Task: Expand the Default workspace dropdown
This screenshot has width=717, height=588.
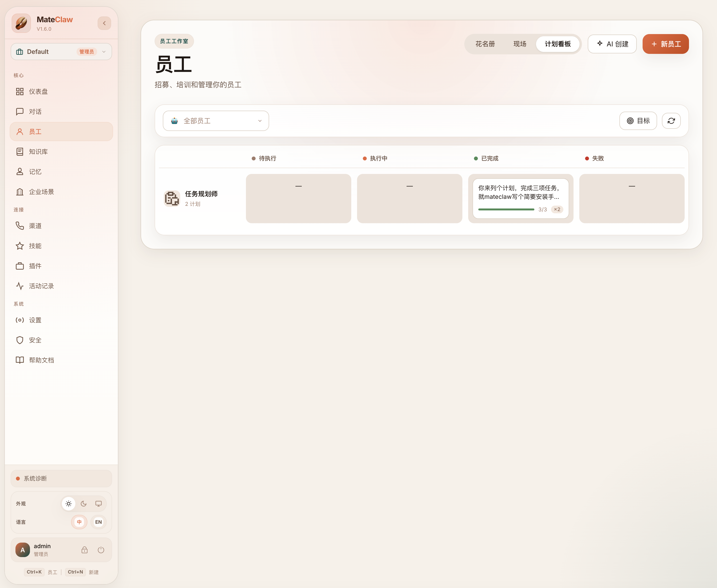Action: click(x=61, y=52)
